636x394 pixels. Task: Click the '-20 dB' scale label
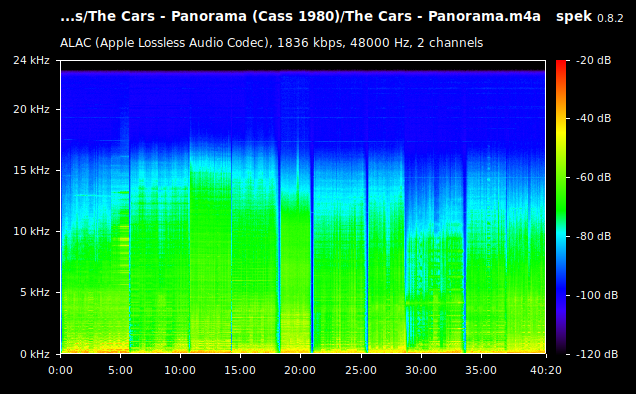pos(593,60)
